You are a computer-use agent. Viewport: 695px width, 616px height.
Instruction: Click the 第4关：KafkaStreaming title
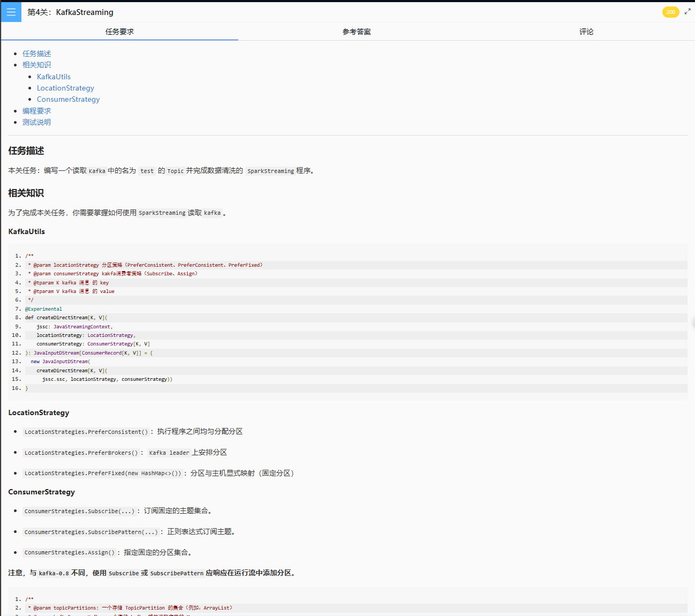[70, 12]
